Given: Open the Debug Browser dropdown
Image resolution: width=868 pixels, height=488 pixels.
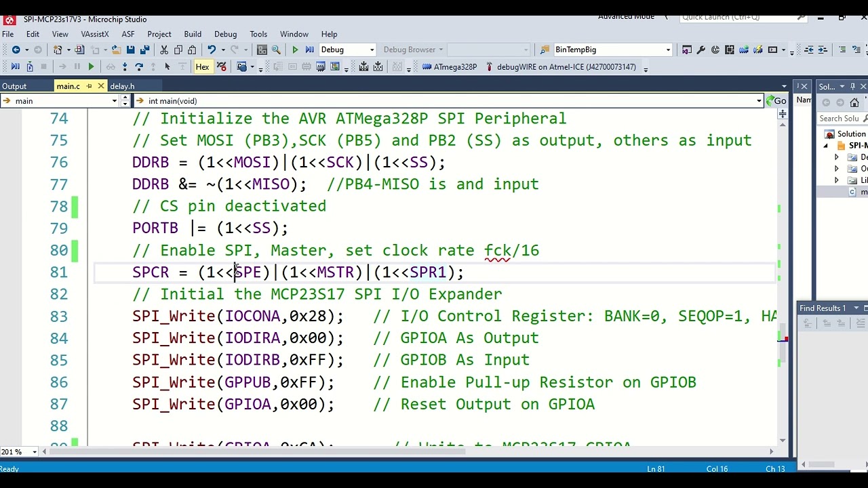Looking at the screenshot, I should (x=441, y=49).
